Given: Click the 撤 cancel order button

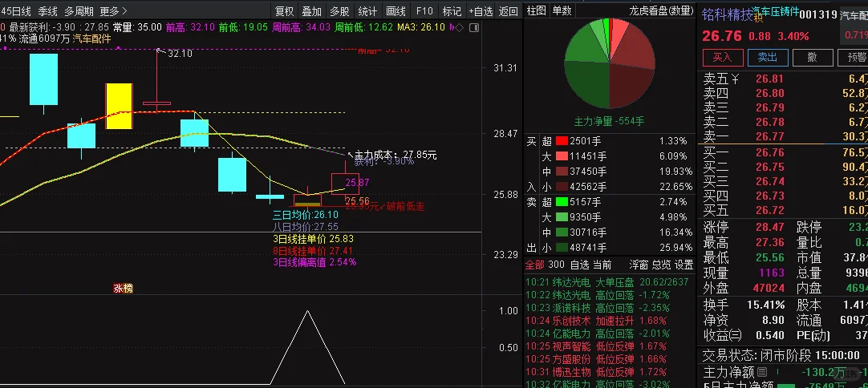Looking at the screenshot, I should [813, 57].
